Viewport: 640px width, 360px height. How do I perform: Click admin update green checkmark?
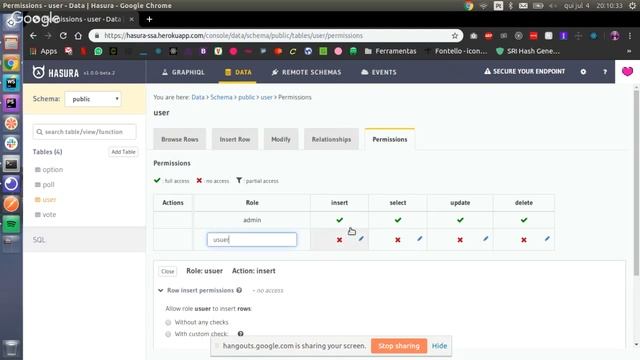pyautogui.click(x=460, y=220)
